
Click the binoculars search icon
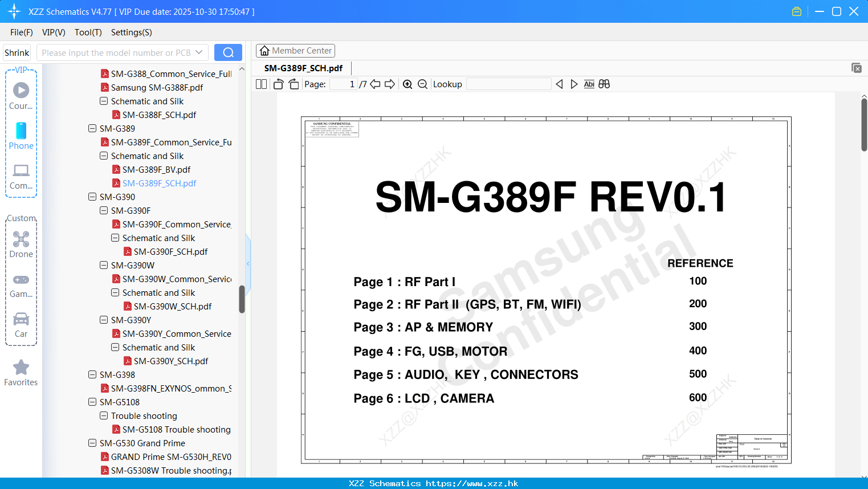click(604, 84)
